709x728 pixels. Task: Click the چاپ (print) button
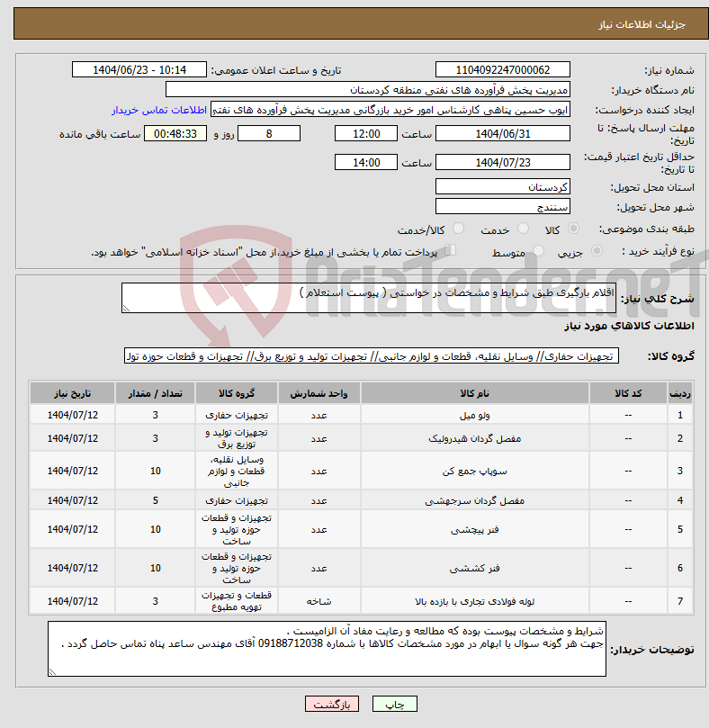[x=395, y=704]
